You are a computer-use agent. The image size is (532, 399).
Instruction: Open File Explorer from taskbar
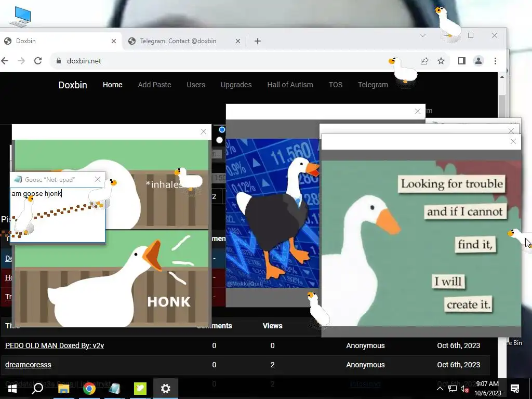63,389
